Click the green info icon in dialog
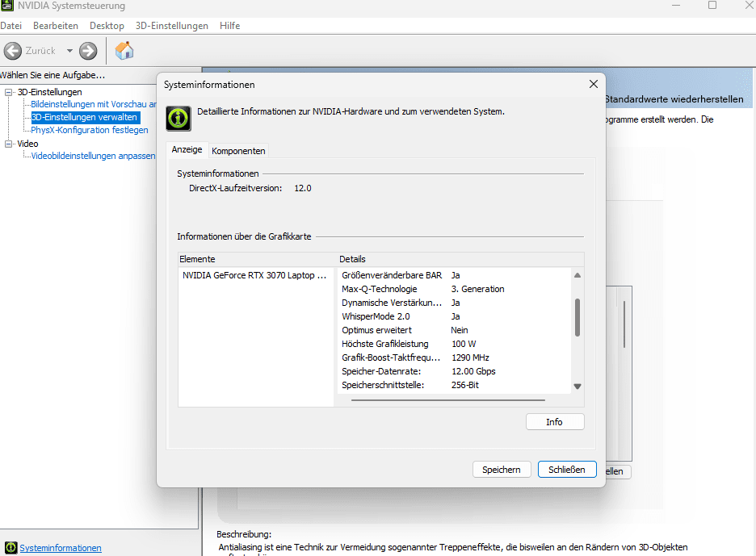 [x=178, y=118]
